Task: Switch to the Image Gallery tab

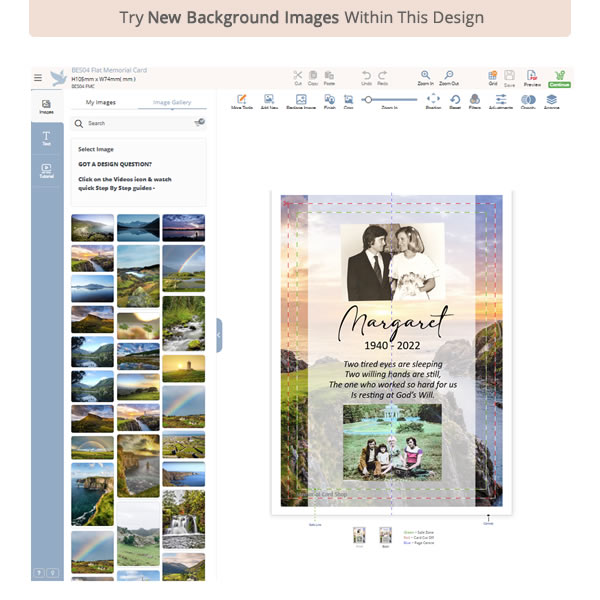Action: pyautogui.click(x=171, y=102)
